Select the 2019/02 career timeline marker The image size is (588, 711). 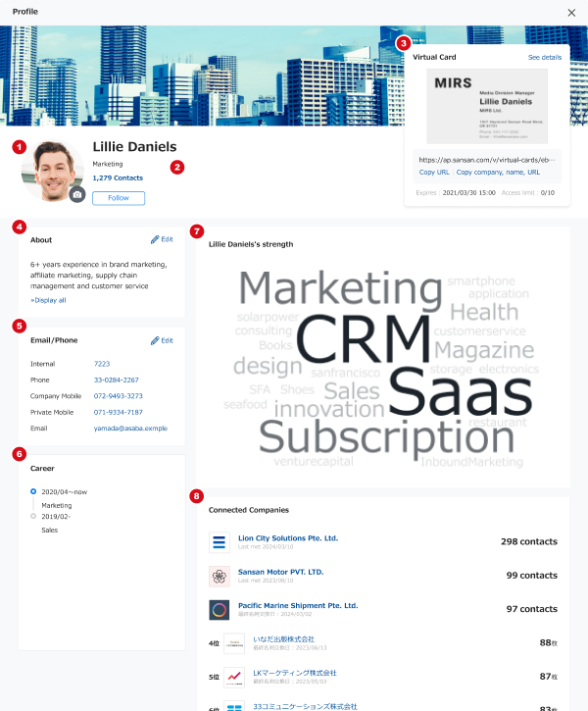[33, 515]
